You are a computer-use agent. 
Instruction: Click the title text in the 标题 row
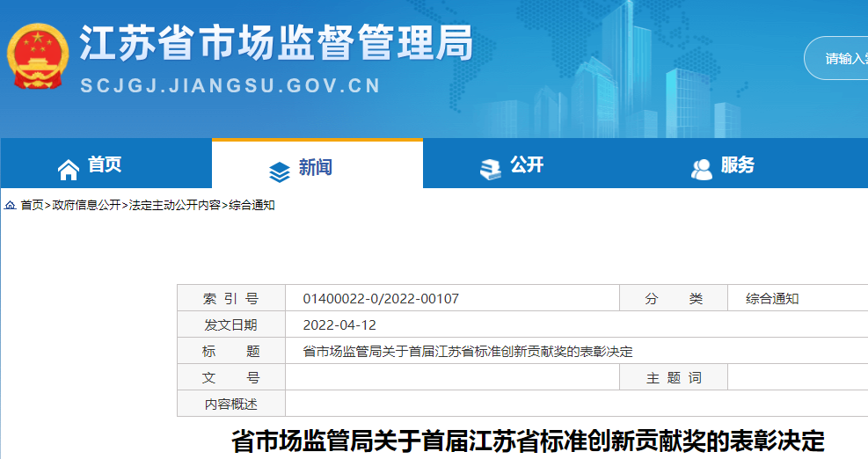tap(467, 352)
